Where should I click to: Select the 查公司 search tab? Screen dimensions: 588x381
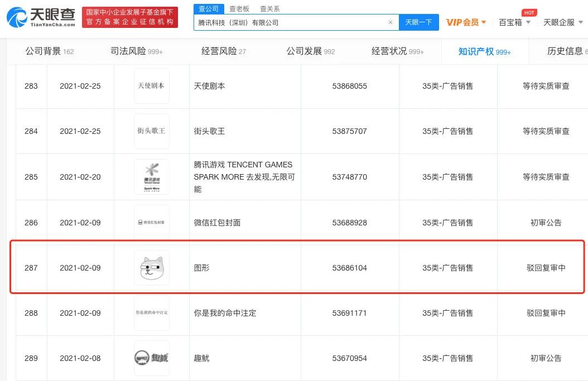click(209, 8)
